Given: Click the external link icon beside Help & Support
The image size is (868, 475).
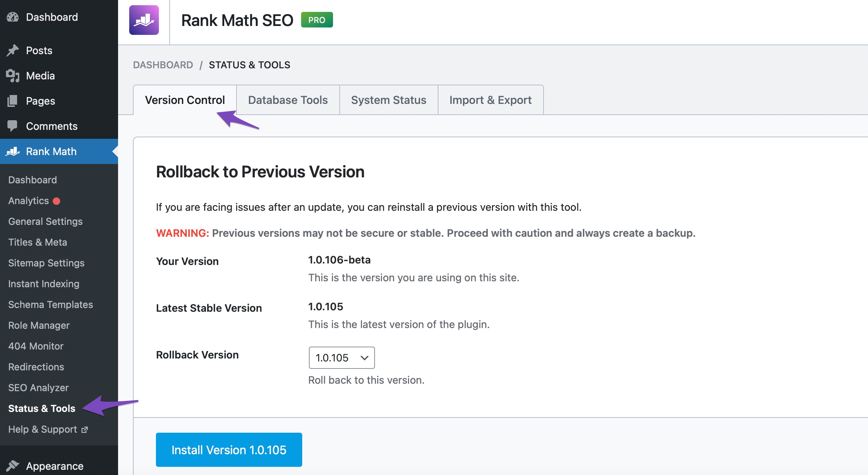Looking at the screenshot, I should click(x=85, y=430).
